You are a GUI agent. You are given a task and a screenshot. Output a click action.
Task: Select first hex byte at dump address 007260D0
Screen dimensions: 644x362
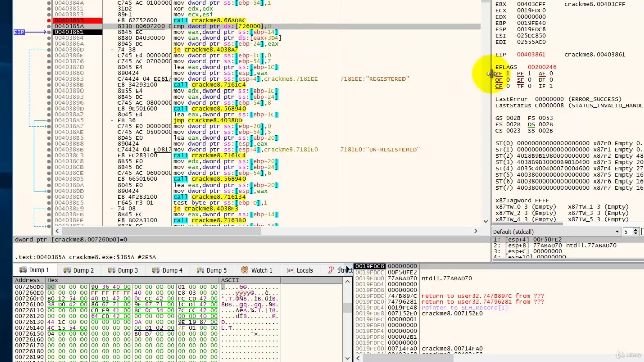51,287
